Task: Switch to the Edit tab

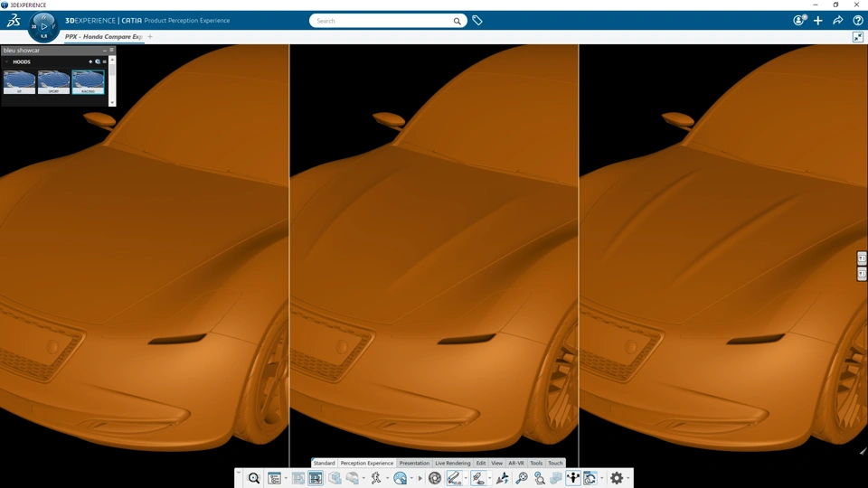Action: point(481,463)
